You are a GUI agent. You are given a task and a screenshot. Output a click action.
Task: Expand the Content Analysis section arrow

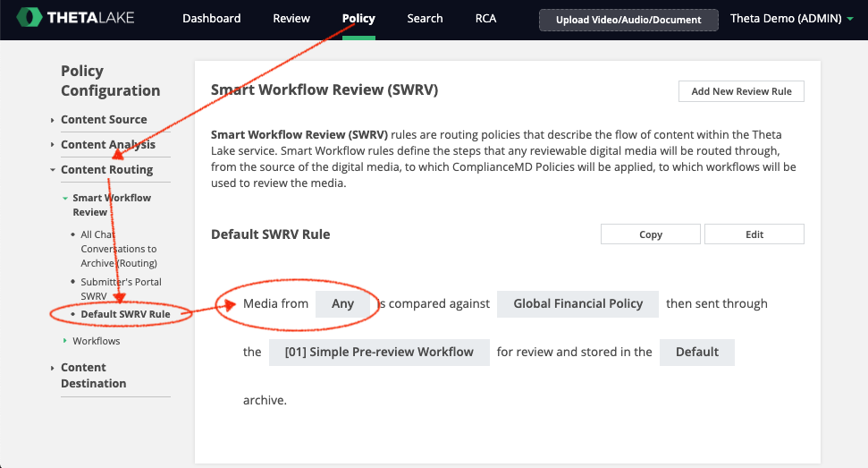[x=52, y=145]
